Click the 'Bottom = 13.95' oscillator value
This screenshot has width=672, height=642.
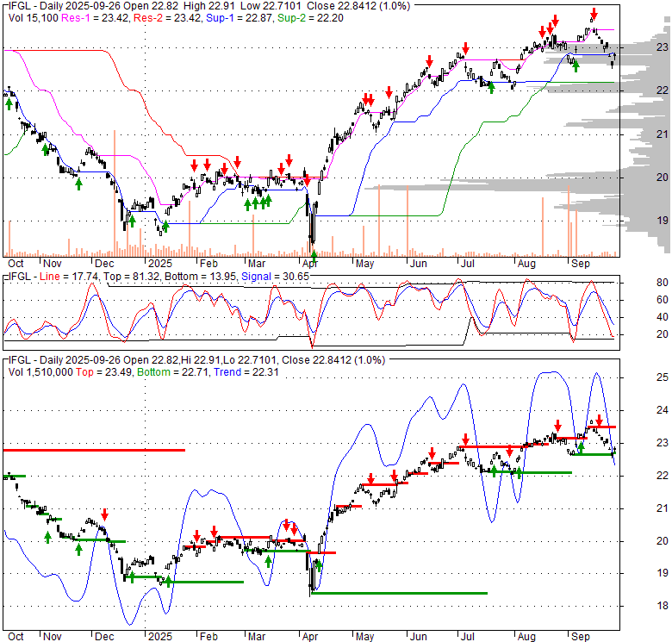(x=200, y=277)
